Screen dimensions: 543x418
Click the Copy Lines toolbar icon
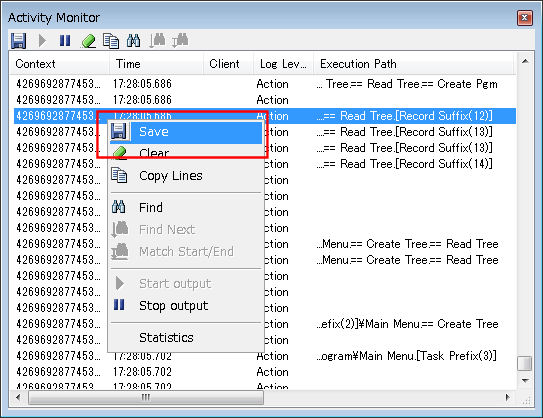[x=111, y=41]
